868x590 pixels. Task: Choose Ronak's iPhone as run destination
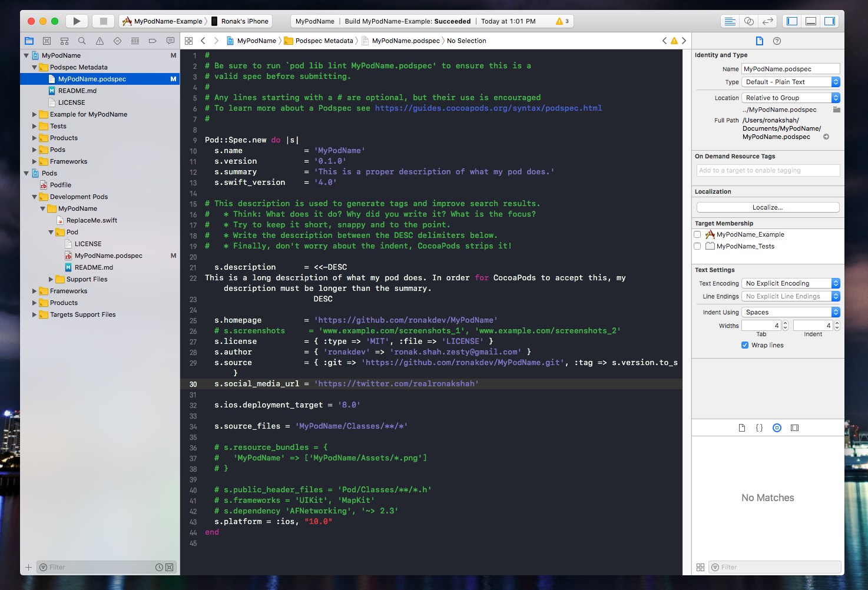(x=241, y=21)
